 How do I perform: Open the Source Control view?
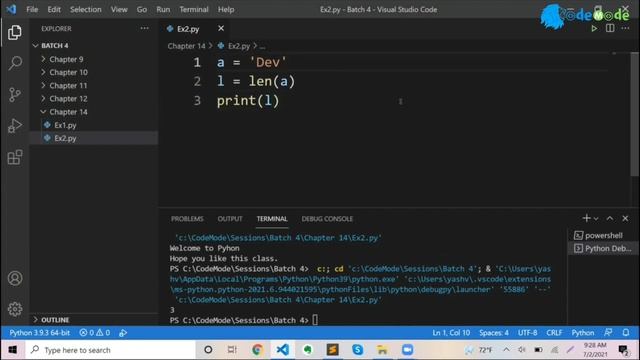click(x=15, y=94)
